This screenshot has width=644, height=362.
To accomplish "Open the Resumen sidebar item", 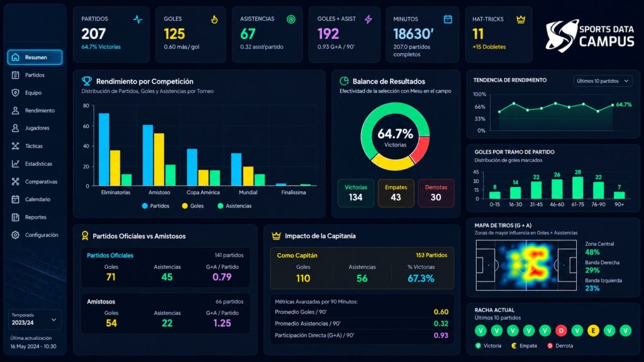I will 35,57.
